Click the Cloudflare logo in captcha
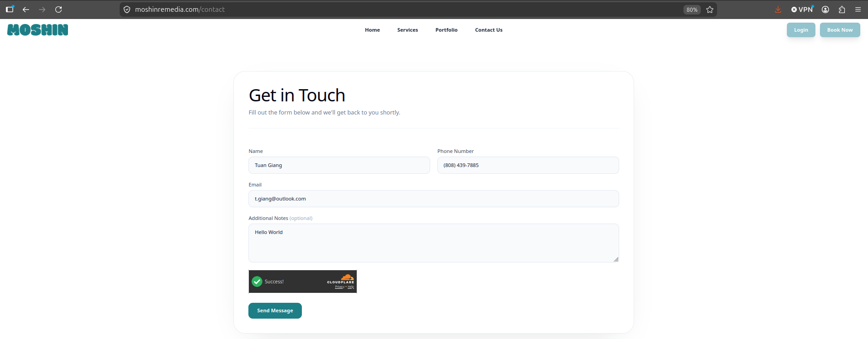868x339 pixels. point(341,279)
